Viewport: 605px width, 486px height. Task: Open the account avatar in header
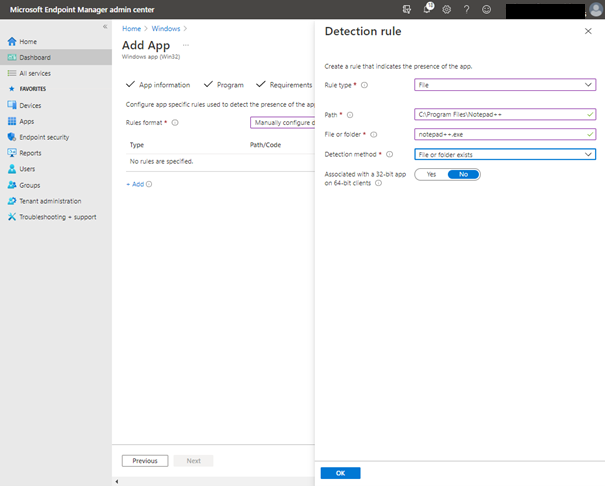point(596,10)
